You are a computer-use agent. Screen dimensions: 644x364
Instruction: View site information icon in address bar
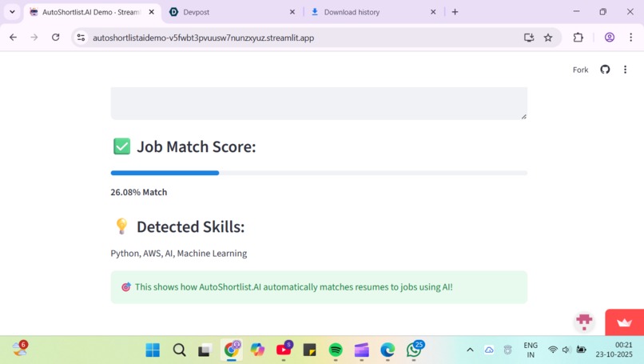click(x=81, y=38)
